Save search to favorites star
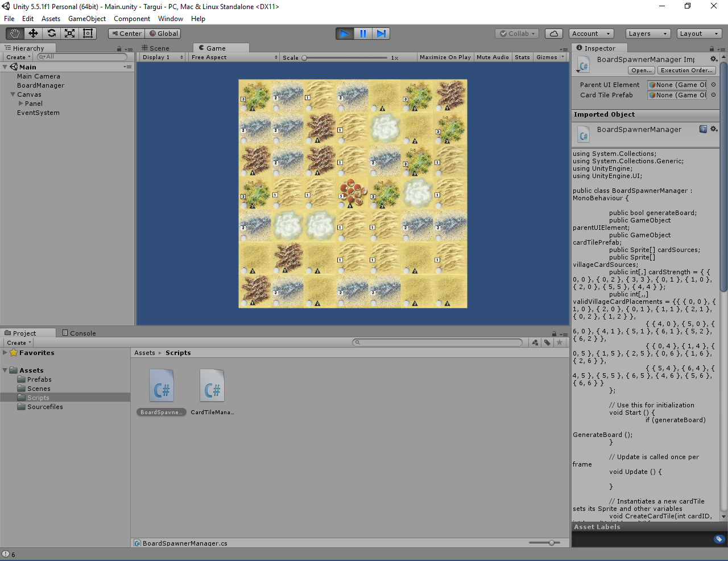Screen dimensions: 728x561 pos(560,343)
